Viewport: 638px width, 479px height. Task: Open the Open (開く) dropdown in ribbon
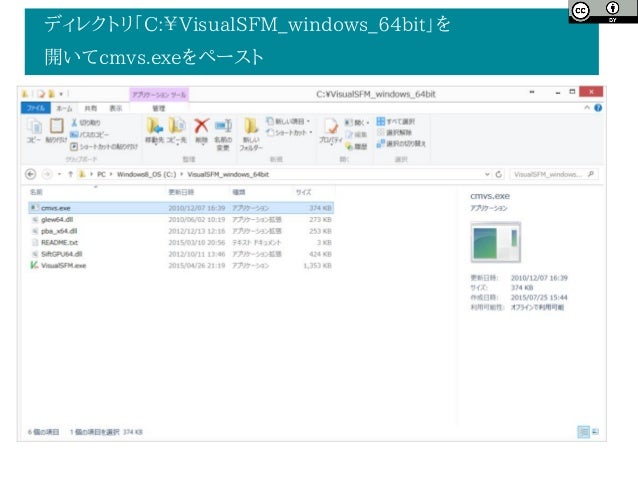click(357, 122)
